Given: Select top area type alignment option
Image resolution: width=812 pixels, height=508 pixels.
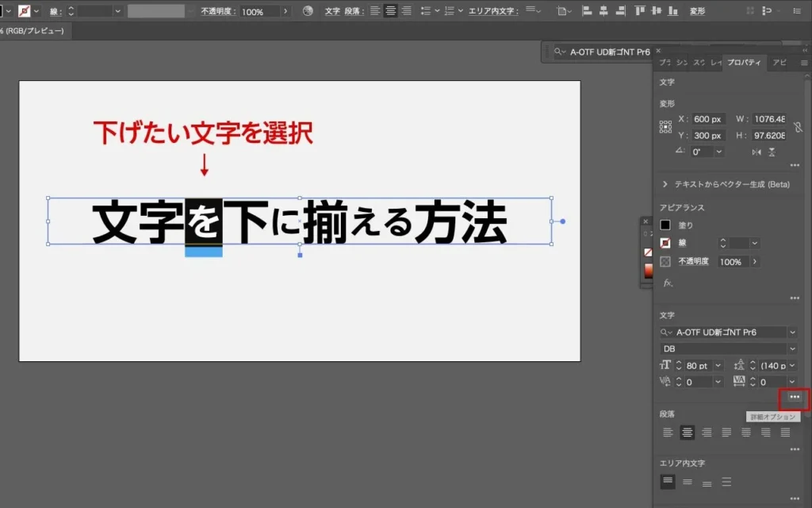Looking at the screenshot, I should 668,482.
